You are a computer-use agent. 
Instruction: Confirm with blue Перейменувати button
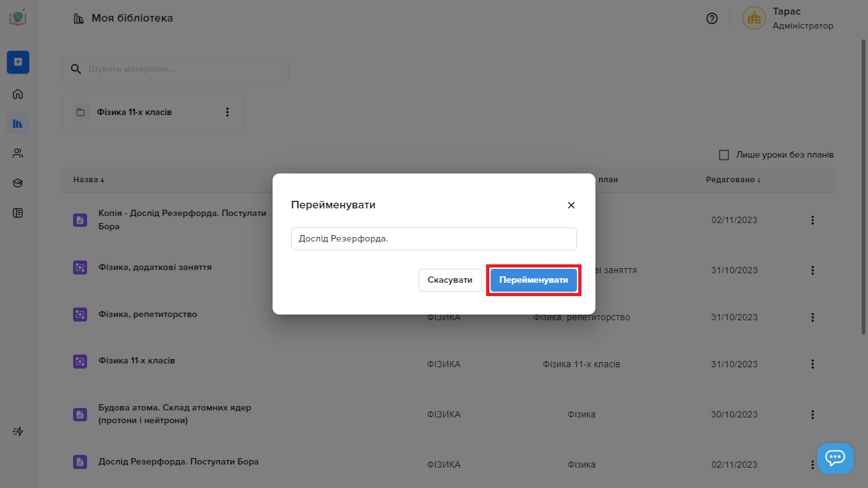(534, 280)
